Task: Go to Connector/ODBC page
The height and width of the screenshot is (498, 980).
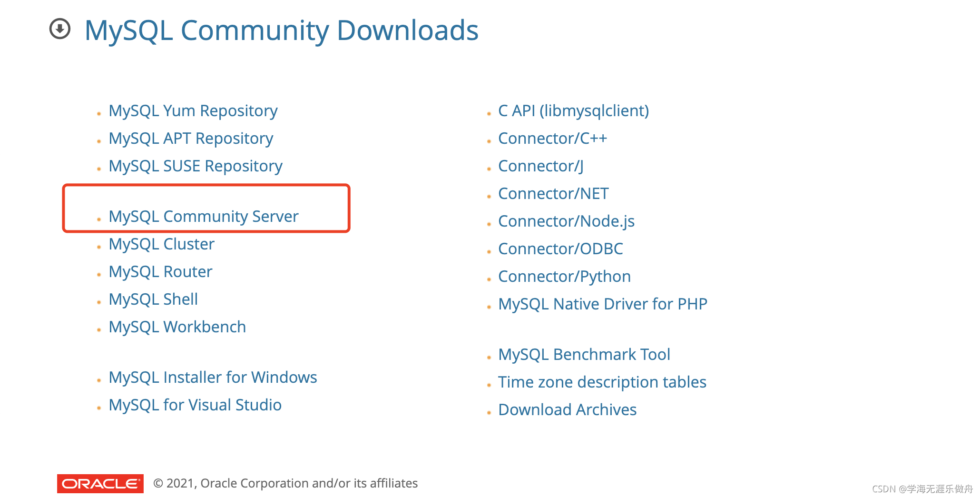Action: pos(561,249)
